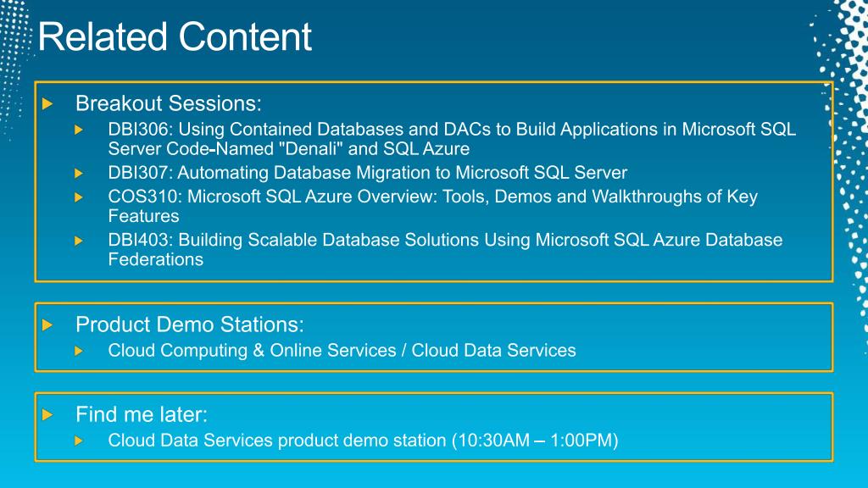Click the arrow bullet beside Find me later

pos(47,414)
